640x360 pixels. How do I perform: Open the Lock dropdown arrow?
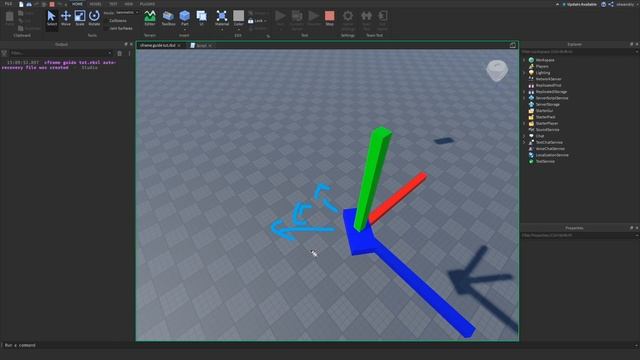point(265,20)
